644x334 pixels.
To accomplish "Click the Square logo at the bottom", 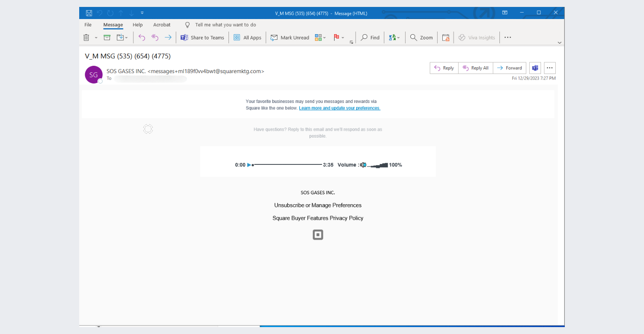I will click(318, 234).
